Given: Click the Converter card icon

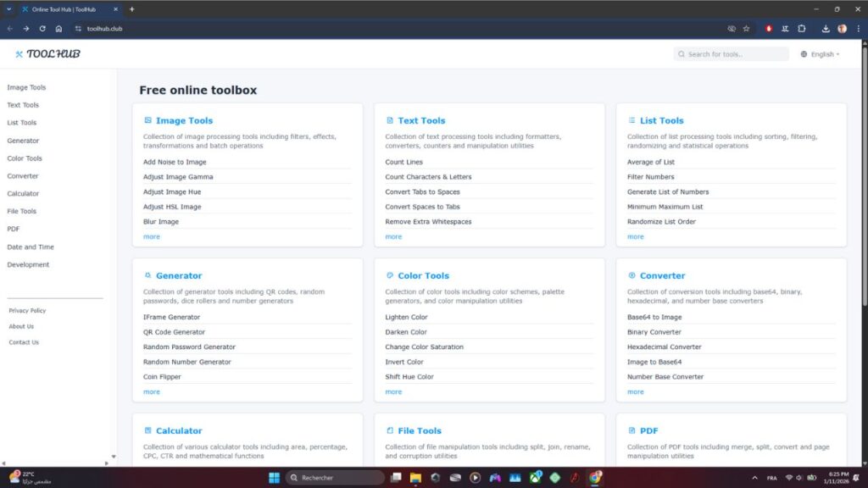Looking at the screenshot, I should [631, 275].
